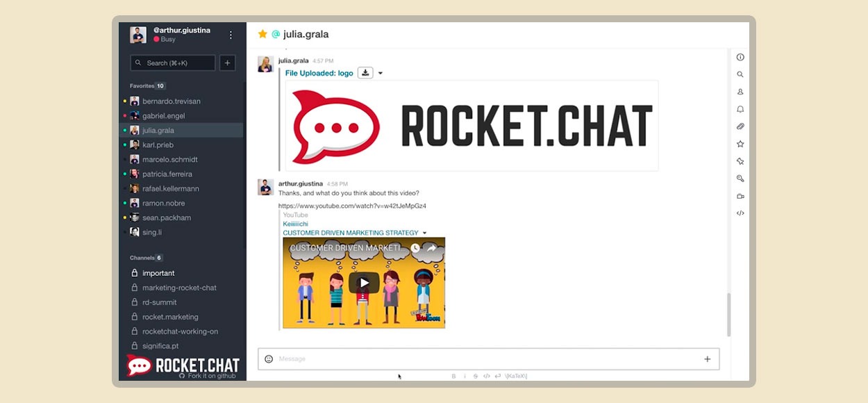
Task: Insert inline code formatting
Action: pos(487,376)
